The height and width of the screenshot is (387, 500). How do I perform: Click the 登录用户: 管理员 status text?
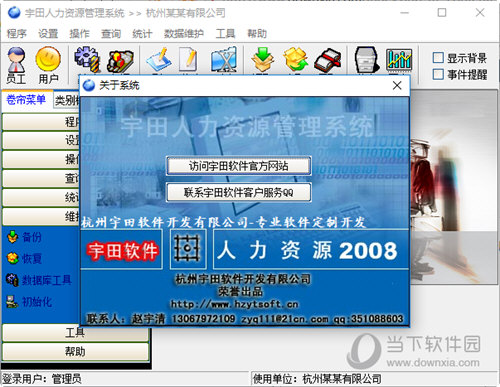coord(42,379)
